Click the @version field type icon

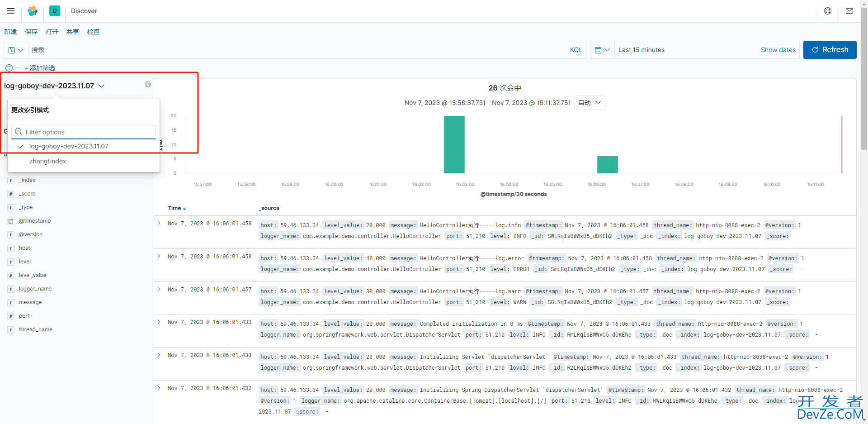point(11,235)
